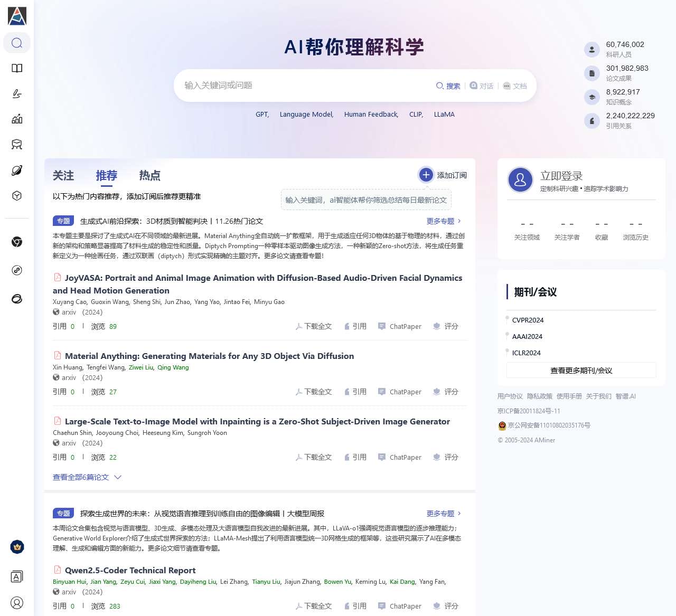The height and width of the screenshot is (616, 676).
Task: Open the open-book icon in the sidebar
Action: (17, 68)
